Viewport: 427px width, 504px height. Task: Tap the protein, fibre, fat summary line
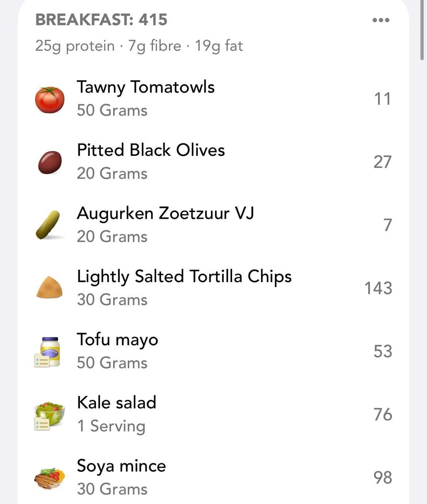[x=139, y=46]
